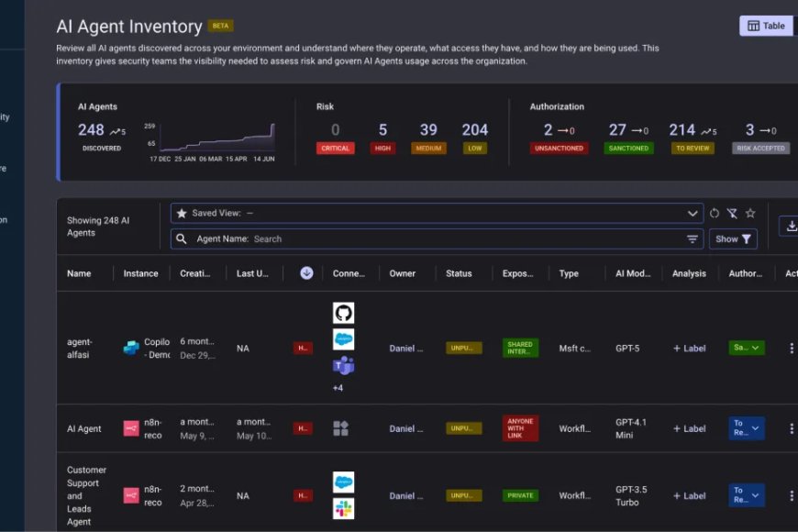The image size is (798, 532).
Task: Filter by the CRITICAL risk badge
Action: 336,149
